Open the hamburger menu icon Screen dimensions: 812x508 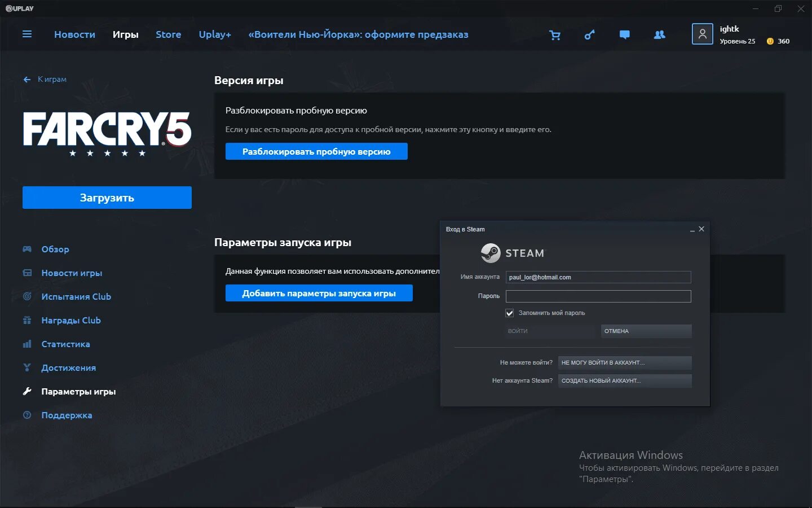pos(27,34)
